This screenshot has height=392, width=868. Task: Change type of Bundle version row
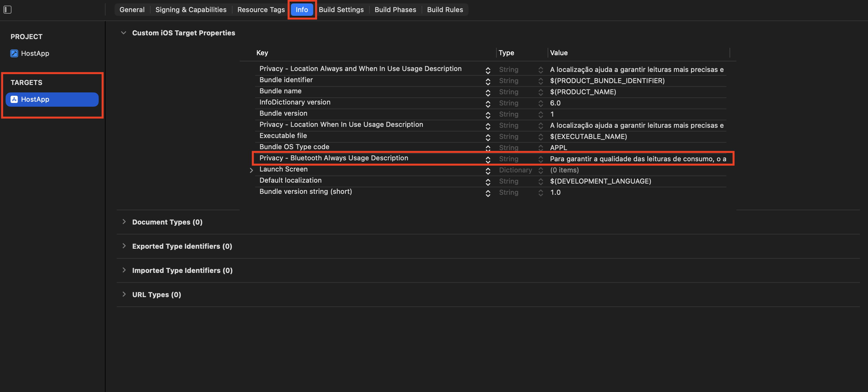click(x=540, y=115)
